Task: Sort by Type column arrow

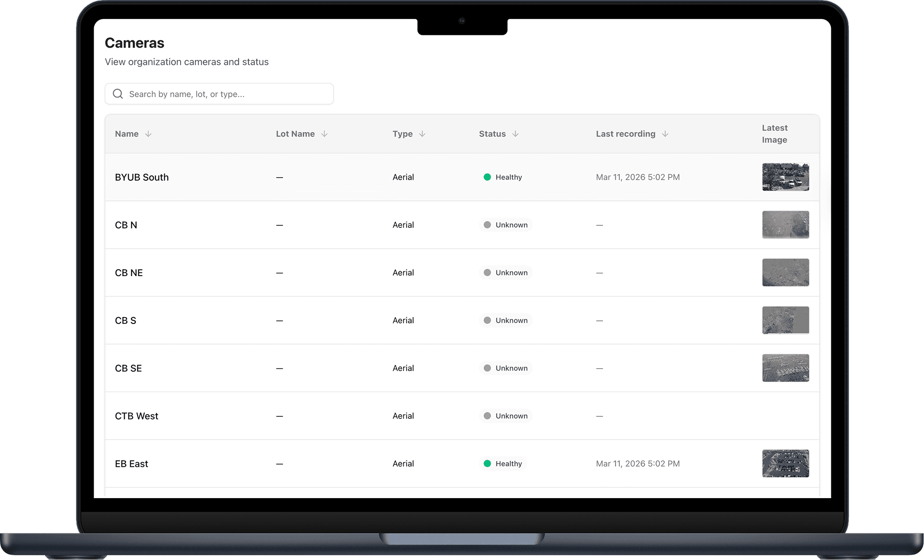Action: click(x=422, y=134)
